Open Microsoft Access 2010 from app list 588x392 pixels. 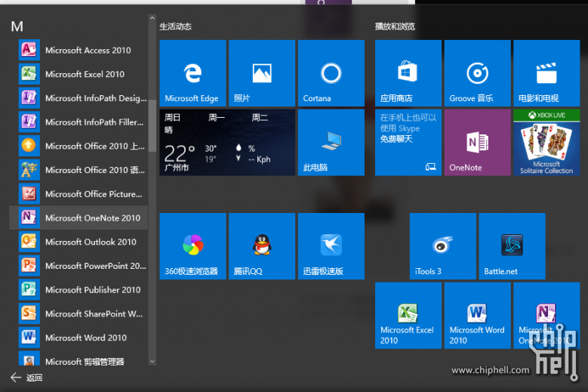79,50
